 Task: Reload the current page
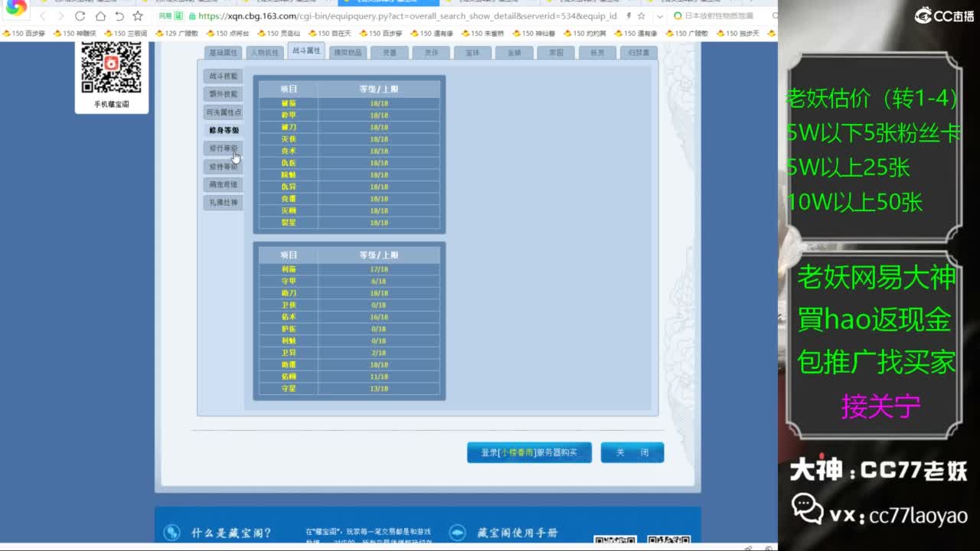(x=80, y=16)
